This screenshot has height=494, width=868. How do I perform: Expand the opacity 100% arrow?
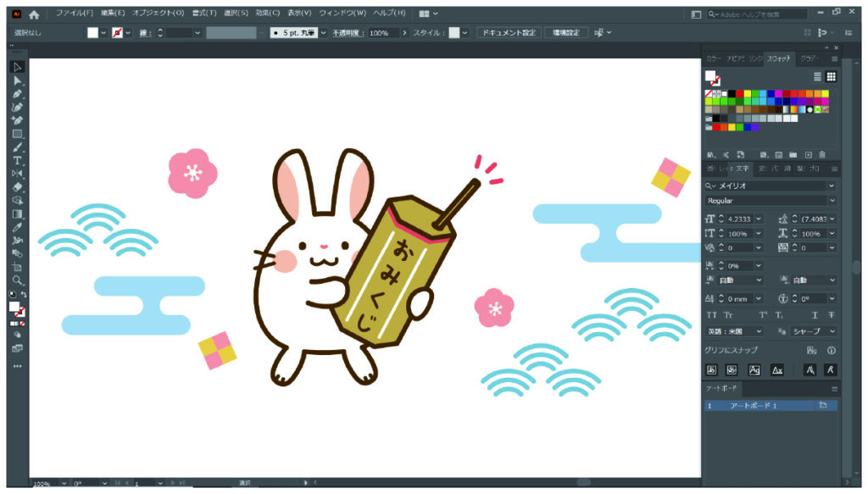coord(404,33)
